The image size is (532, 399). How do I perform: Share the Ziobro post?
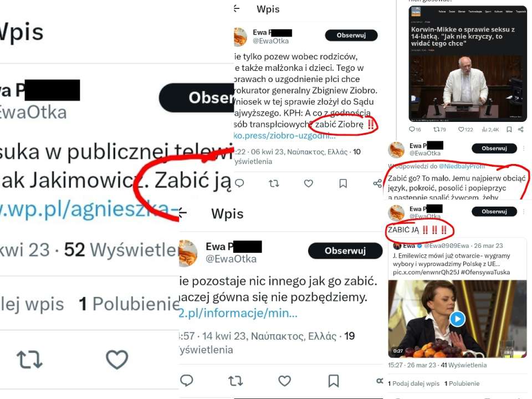pyautogui.click(x=377, y=183)
